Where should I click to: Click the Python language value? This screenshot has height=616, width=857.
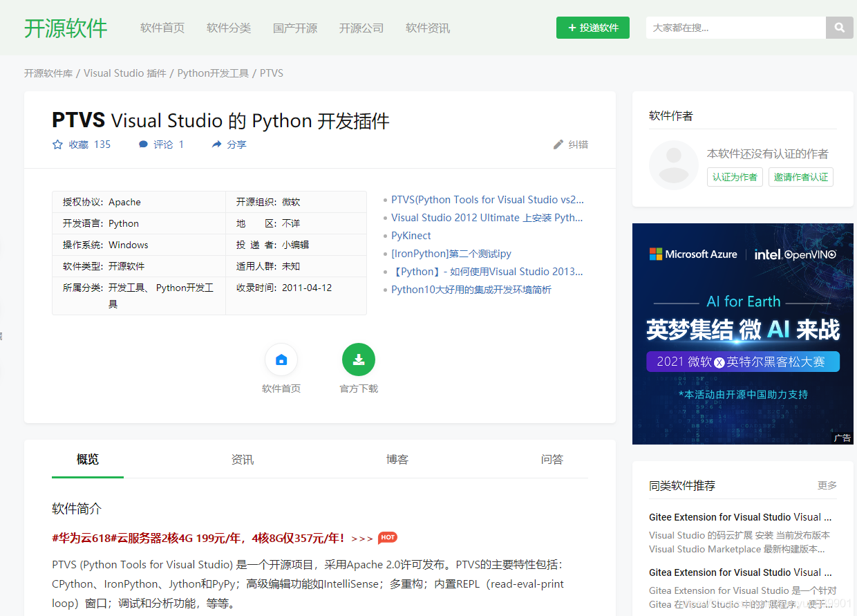coord(124,223)
